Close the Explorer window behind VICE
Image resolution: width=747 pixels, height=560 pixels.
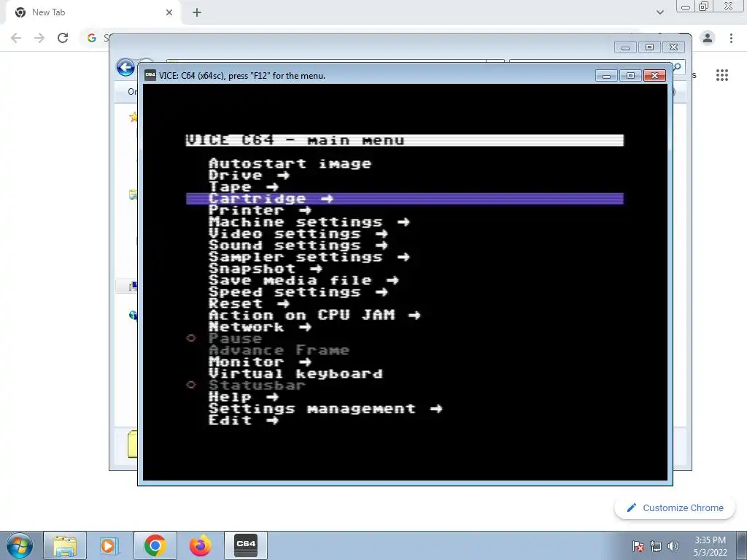pyautogui.click(x=673, y=47)
